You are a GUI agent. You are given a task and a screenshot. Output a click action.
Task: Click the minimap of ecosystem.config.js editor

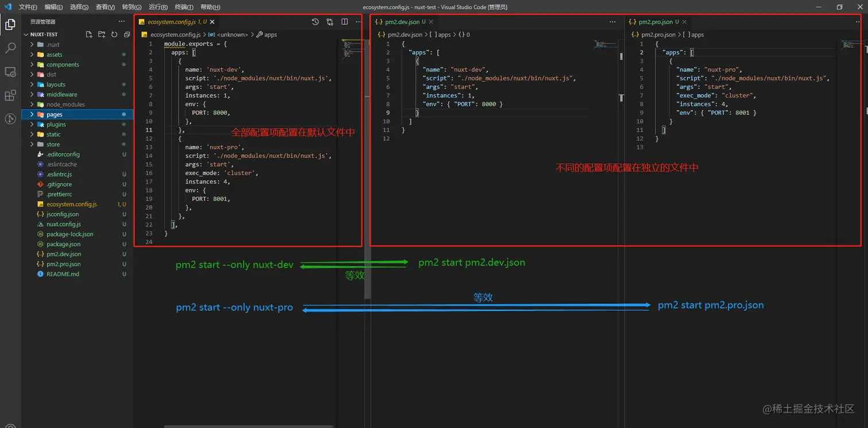point(351,49)
